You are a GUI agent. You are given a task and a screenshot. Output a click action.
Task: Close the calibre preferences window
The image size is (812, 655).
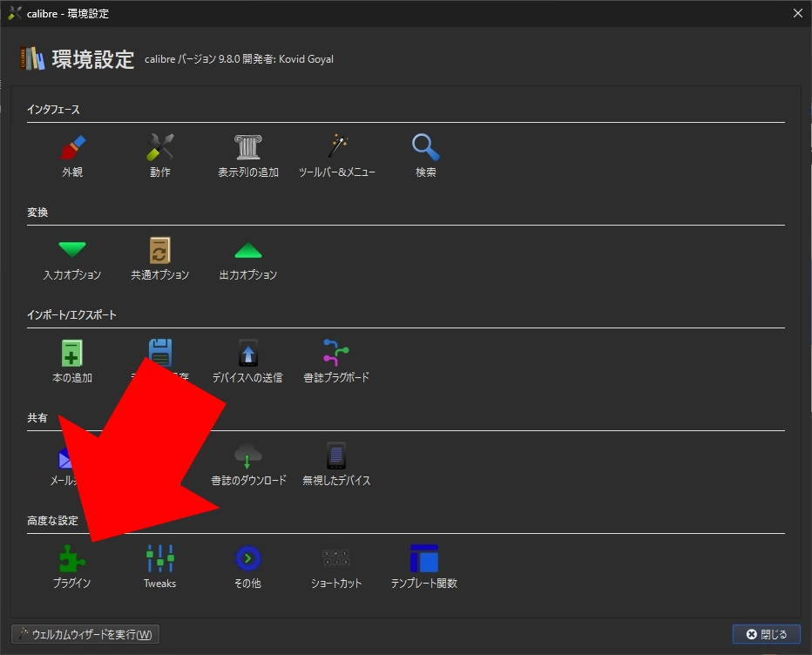(x=797, y=13)
